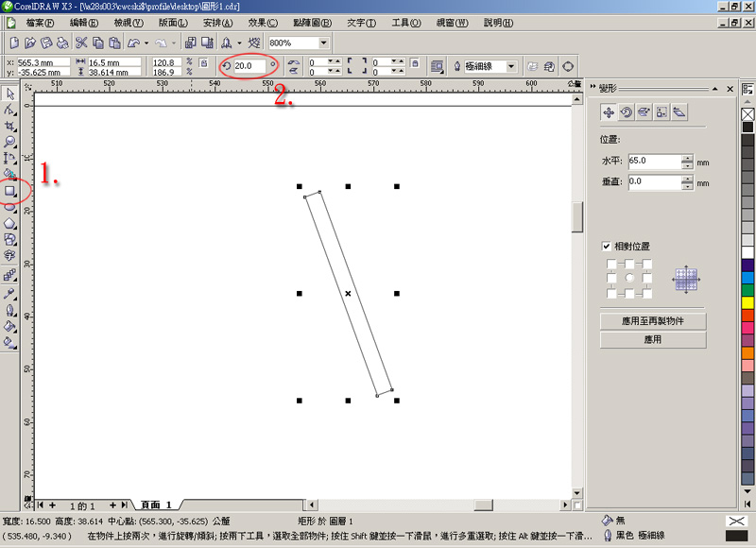Click the 應用 apply button
The image size is (756, 548).
(653, 339)
